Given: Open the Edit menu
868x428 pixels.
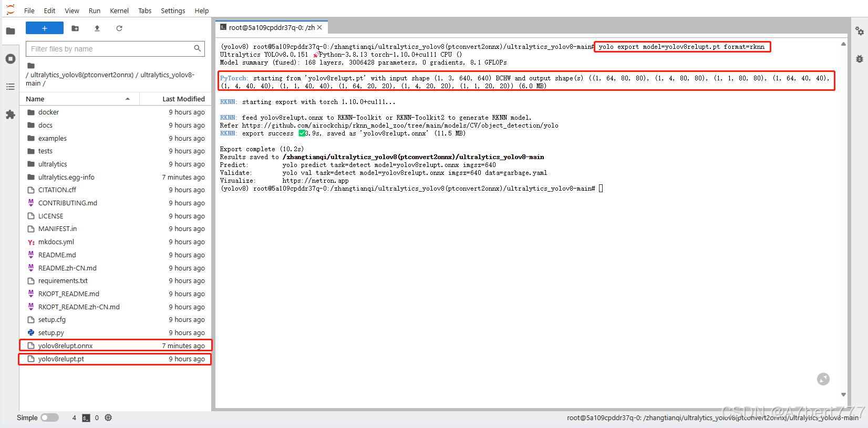Looking at the screenshot, I should click(x=50, y=11).
